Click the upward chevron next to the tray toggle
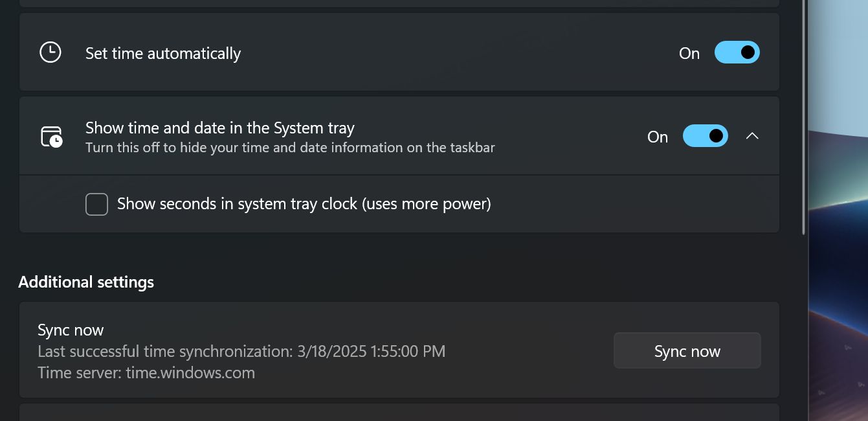 (752, 136)
